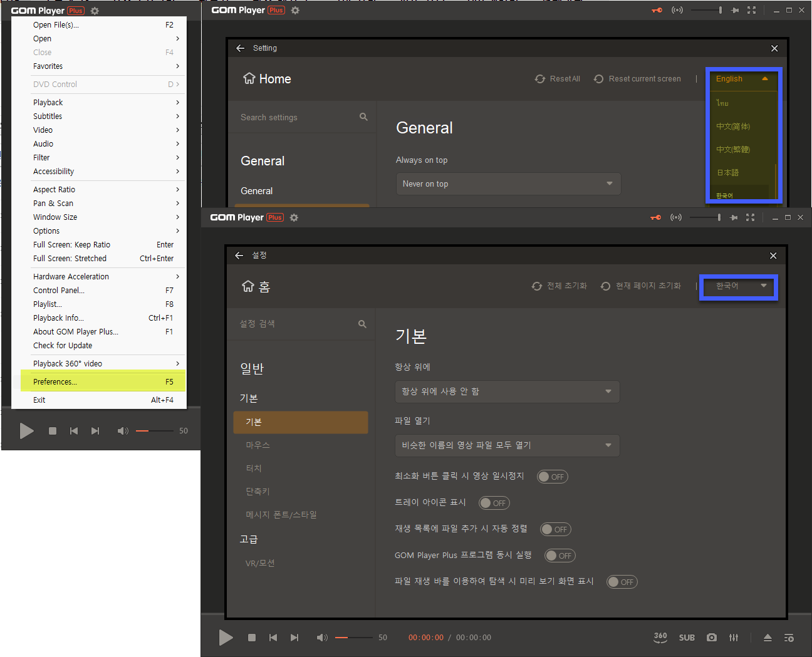Click the next button in the bottom player window
The height and width of the screenshot is (657, 812).
click(x=294, y=638)
